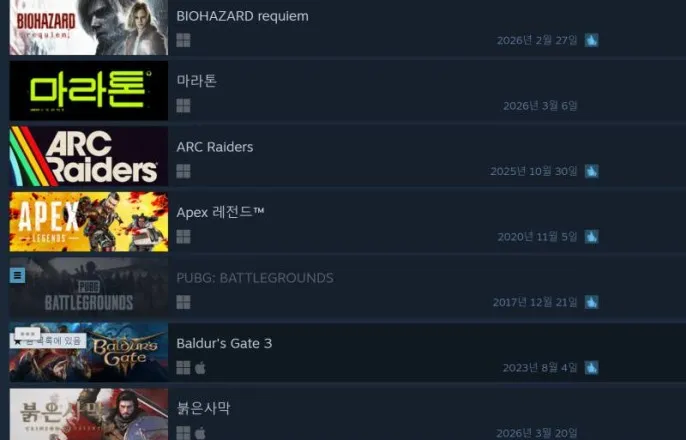Click the Apple platform icon under 붉은사막

click(x=200, y=433)
